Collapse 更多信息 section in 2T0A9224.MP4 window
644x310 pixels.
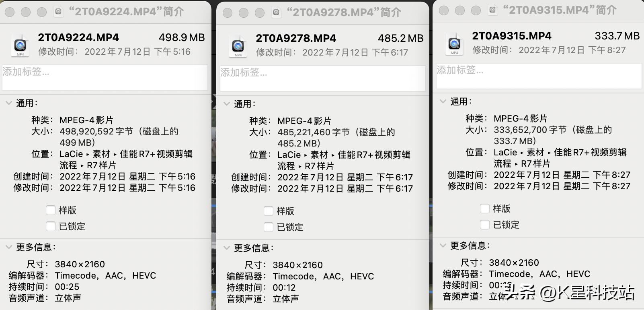(x=9, y=247)
